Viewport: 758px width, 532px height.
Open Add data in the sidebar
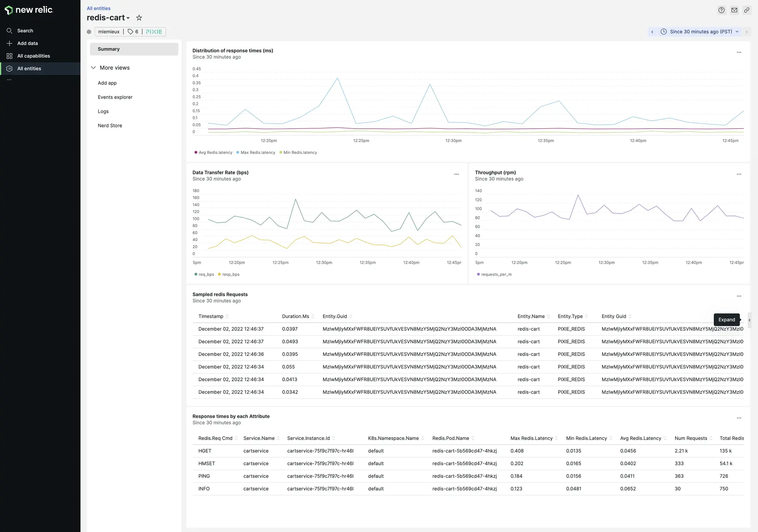point(27,43)
